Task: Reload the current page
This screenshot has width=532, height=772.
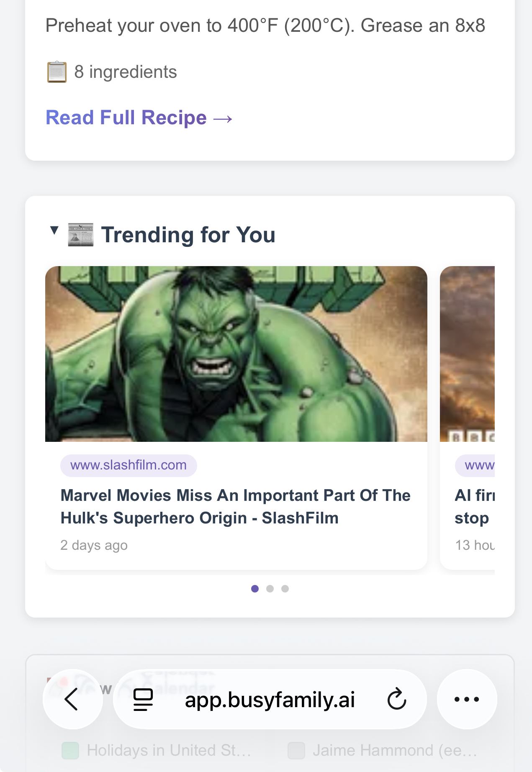Action: click(396, 699)
